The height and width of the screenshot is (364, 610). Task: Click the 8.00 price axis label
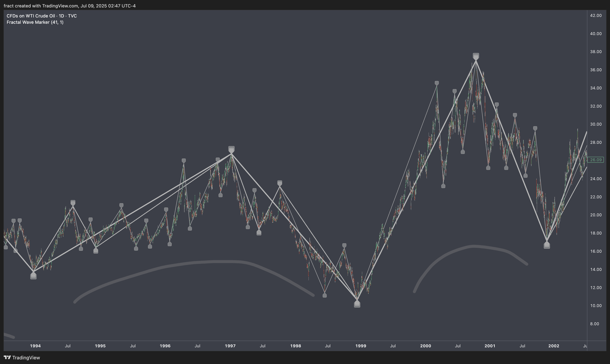tap(595, 324)
